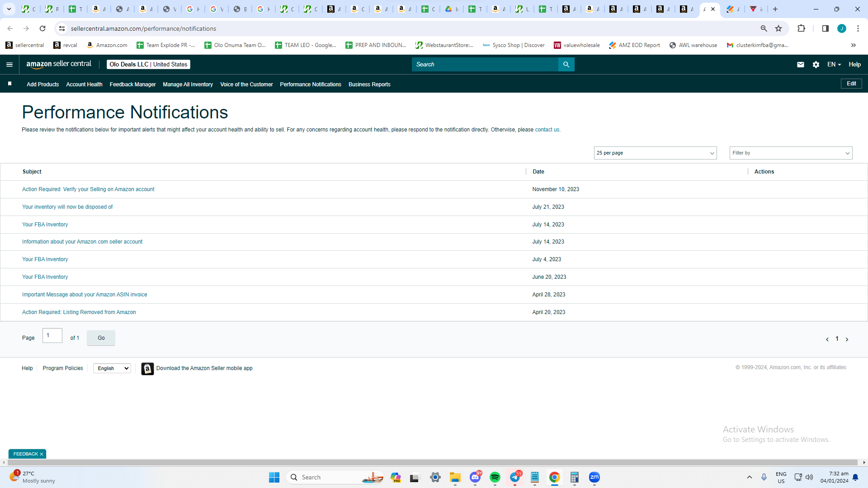868x488 pixels.
Task: Click the browser reload button
Action: [x=42, y=28]
